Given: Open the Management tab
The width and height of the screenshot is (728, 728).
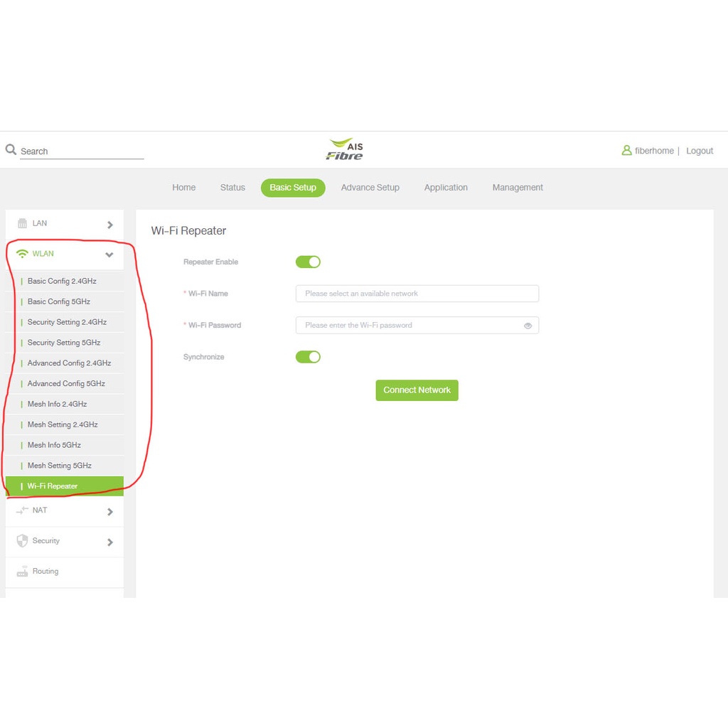Looking at the screenshot, I should click(x=517, y=188).
